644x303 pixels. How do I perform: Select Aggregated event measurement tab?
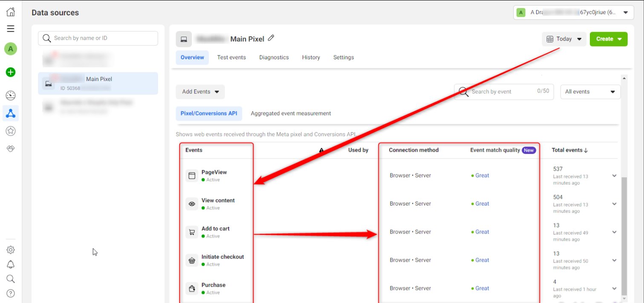point(291,113)
